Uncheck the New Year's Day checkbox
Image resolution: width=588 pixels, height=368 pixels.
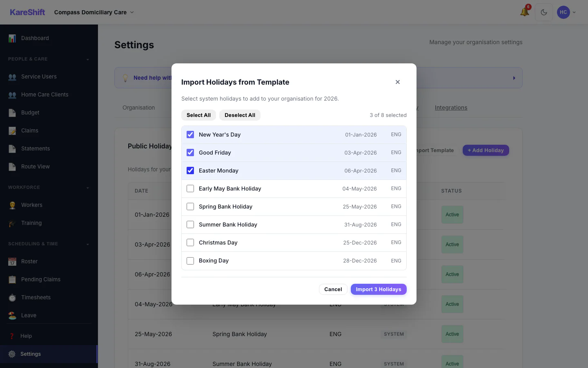point(190,135)
